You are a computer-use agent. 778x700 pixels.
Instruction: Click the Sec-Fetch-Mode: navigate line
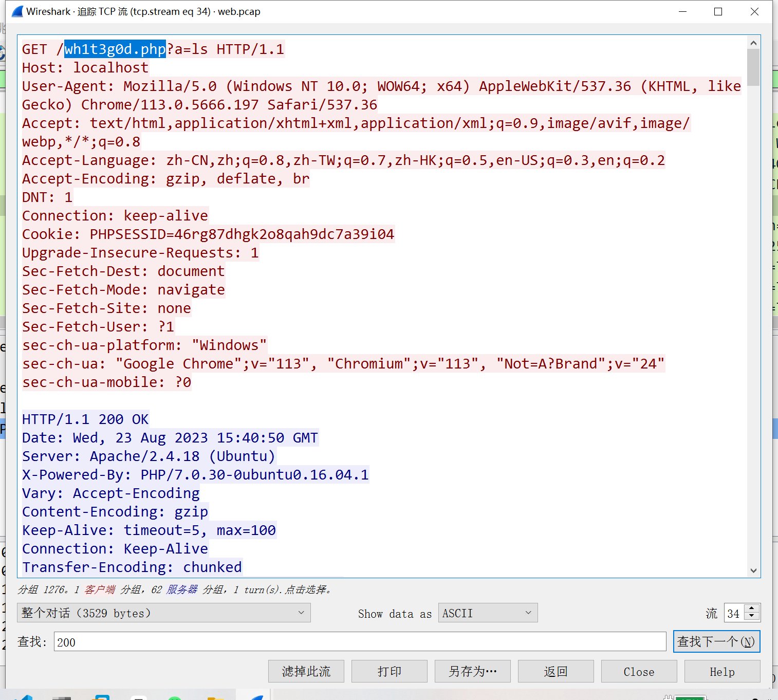pos(123,290)
